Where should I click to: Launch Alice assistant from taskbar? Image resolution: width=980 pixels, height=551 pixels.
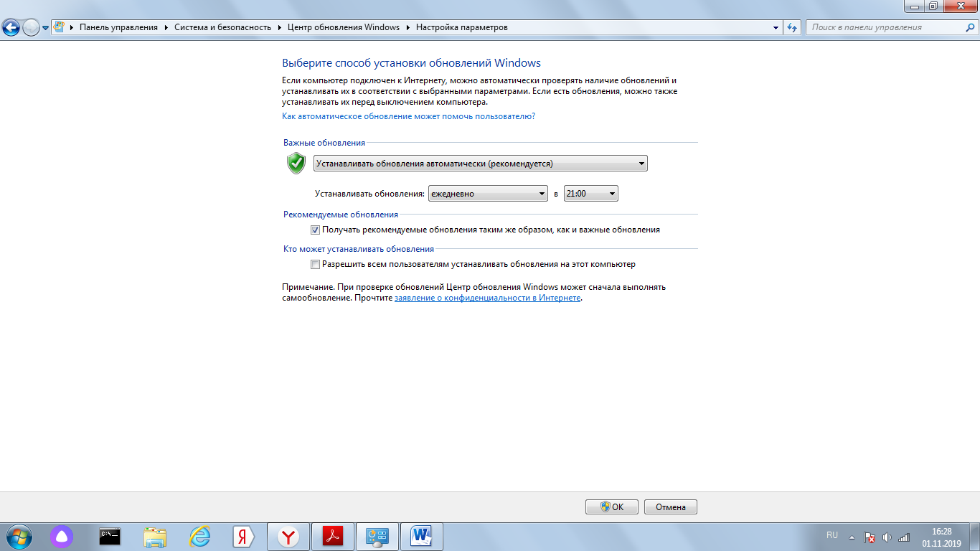click(62, 536)
